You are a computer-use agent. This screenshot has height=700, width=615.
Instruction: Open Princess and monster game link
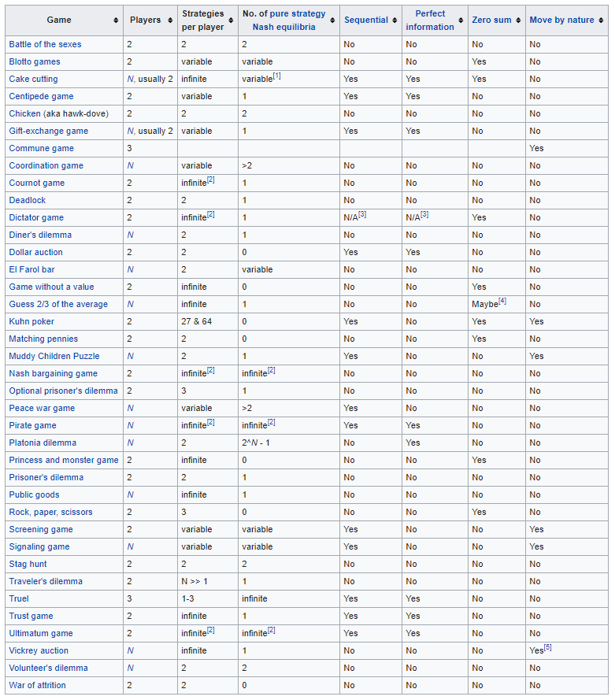(64, 461)
